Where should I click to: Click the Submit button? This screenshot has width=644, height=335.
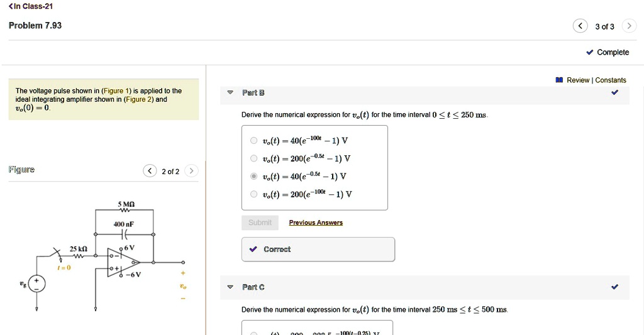pyautogui.click(x=260, y=222)
